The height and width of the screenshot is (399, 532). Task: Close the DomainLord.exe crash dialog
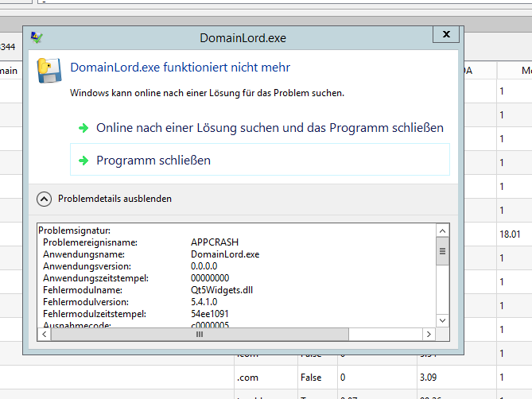tap(446, 34)
